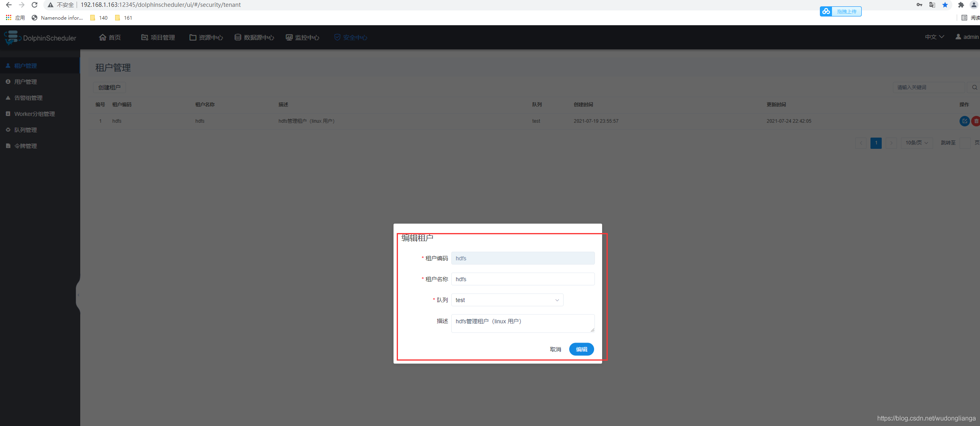
Task: Select 用户管理 in the sidebar
Action: click(26, 82)
